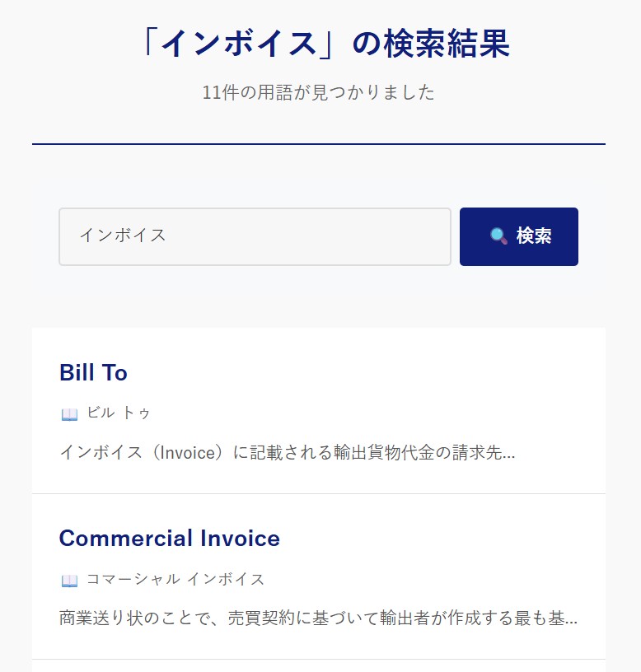Screen dimensions: 641x672
Task: Select the コマーシャル インボイス reading text
Action: [x=175, y=579]
